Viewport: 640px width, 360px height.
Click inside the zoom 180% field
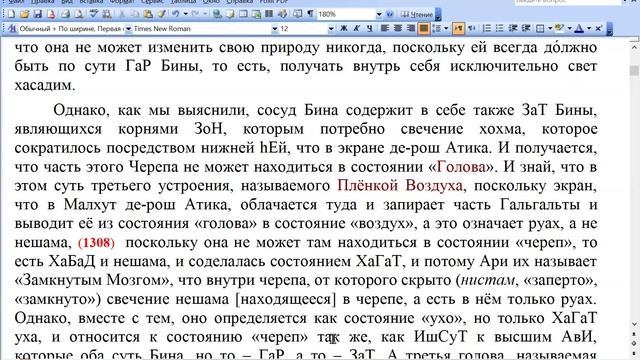pyautogui.click(x=346, y=14)
